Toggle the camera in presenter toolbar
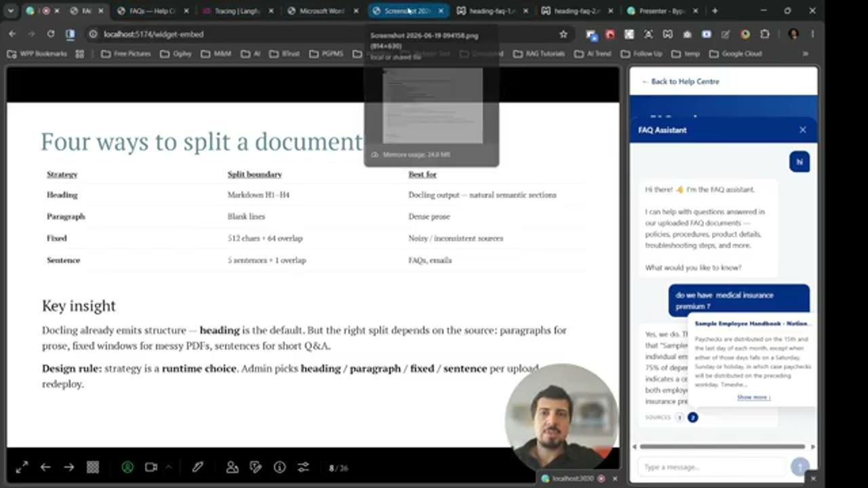The height and width of the screenshot is (488, 868). [151, 467]
